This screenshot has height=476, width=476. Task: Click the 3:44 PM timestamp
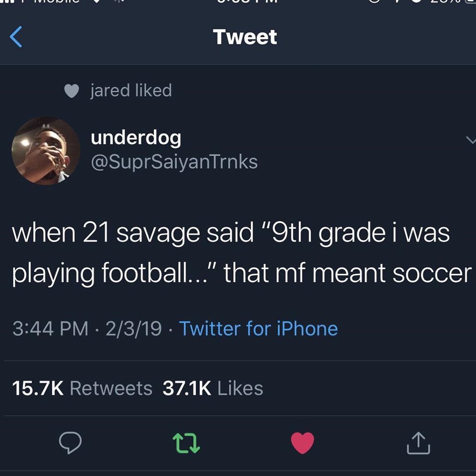pos(50,328)
